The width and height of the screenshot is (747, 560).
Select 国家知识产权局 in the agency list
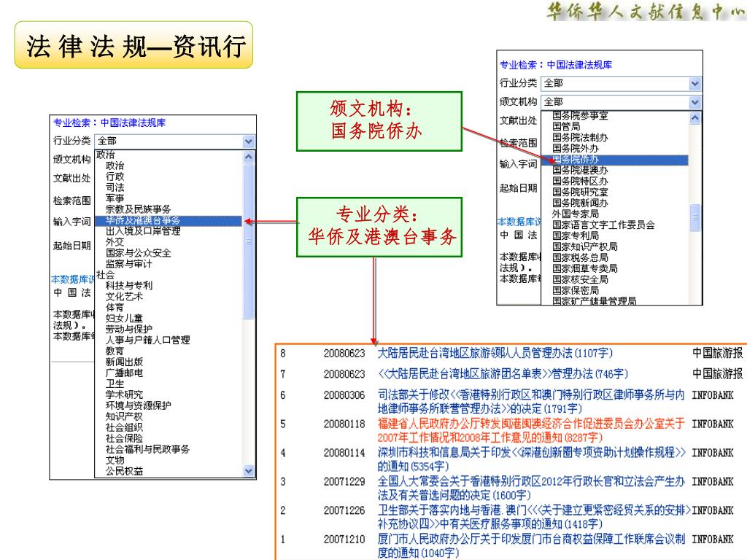coord(585,247)
